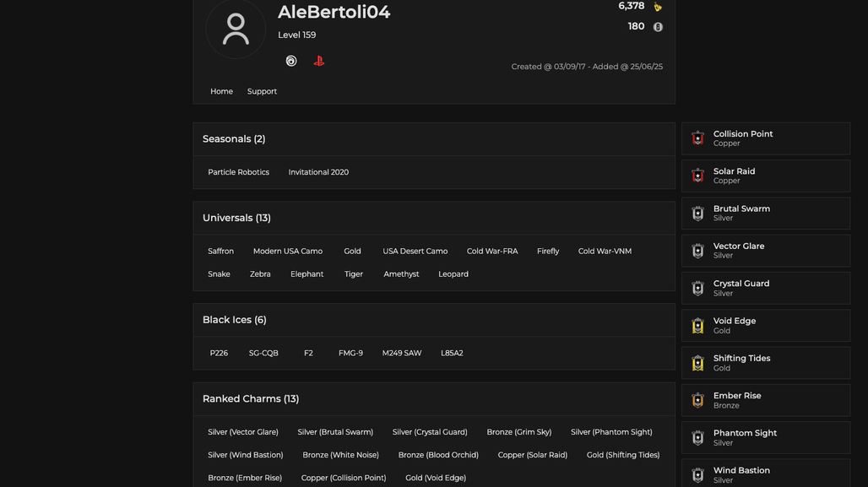Click the Ubisoft platform icon

(x=291, y=61)
